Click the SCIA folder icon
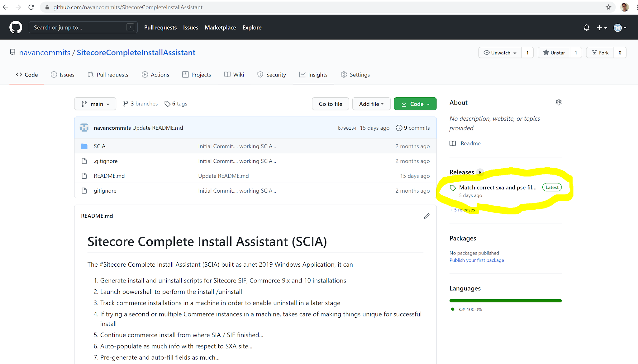The width and height of the screenshot is (638, 364). point(84,146)
